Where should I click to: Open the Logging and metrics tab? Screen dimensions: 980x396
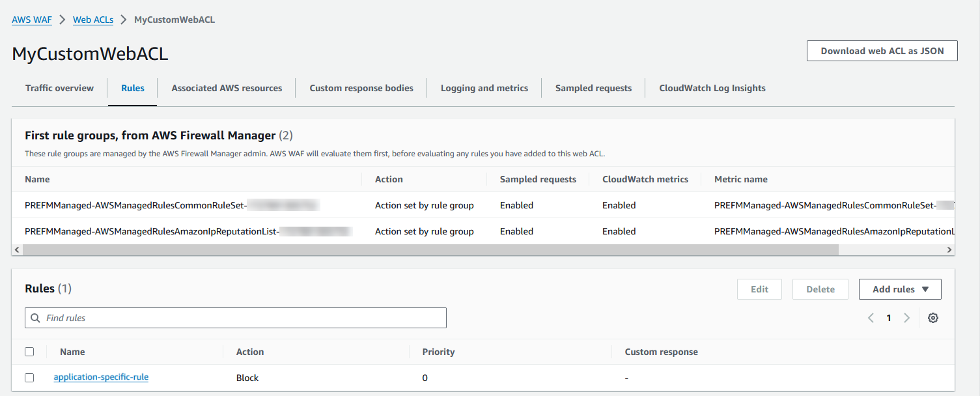pos(484,88)
